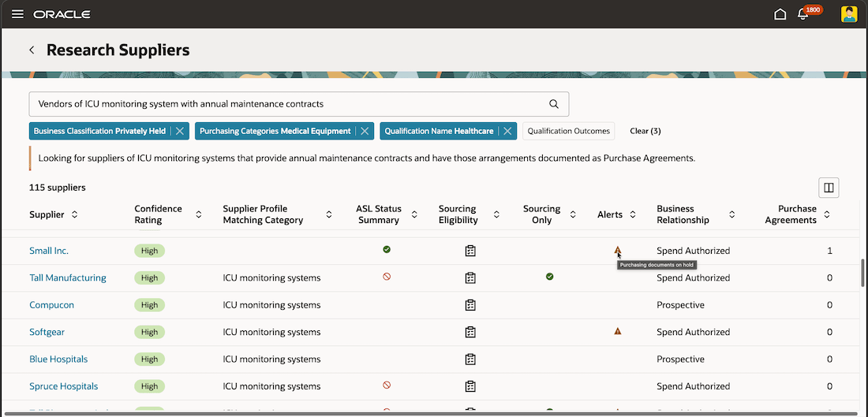Click ICU monitoring systems in Softgear row
The height and width of the screenshot is (417, 868).
[271, 332]
